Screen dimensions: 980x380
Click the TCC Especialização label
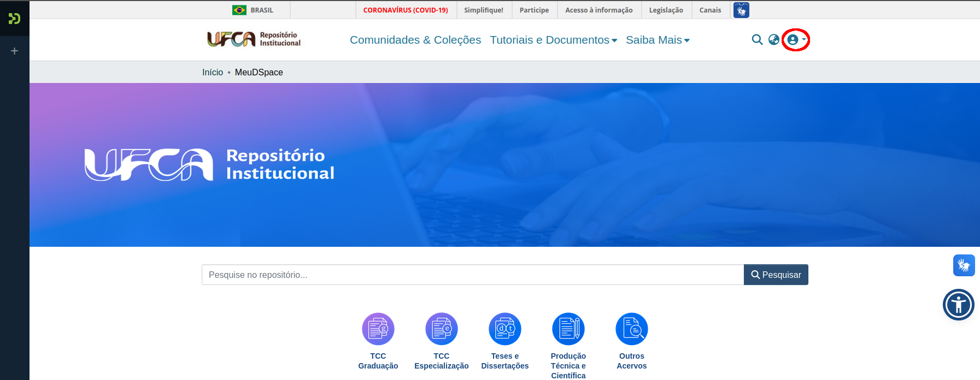[x=442, y=361]
